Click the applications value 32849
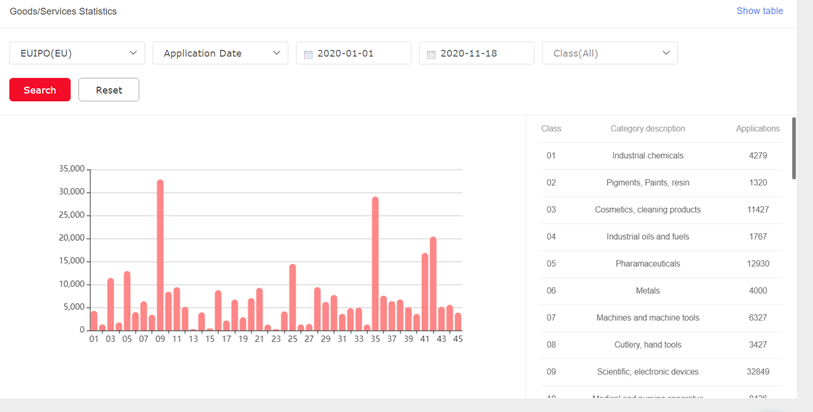 tap(758, 372)
